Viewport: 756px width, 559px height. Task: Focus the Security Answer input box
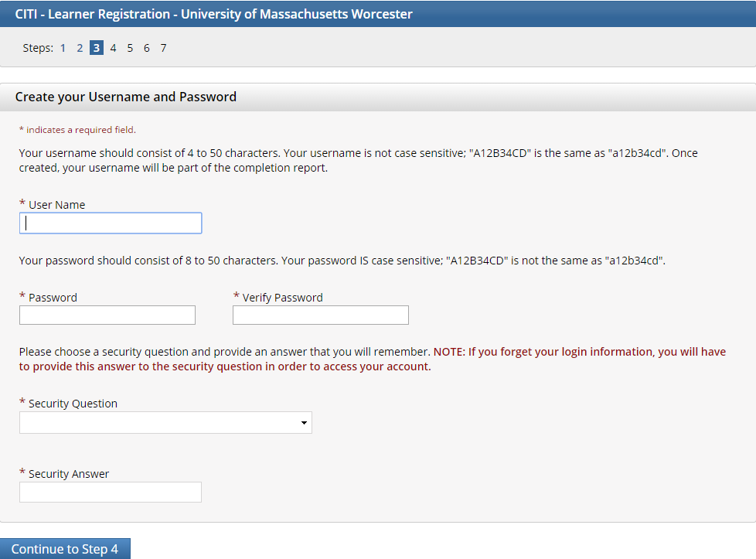click(111, 493)
